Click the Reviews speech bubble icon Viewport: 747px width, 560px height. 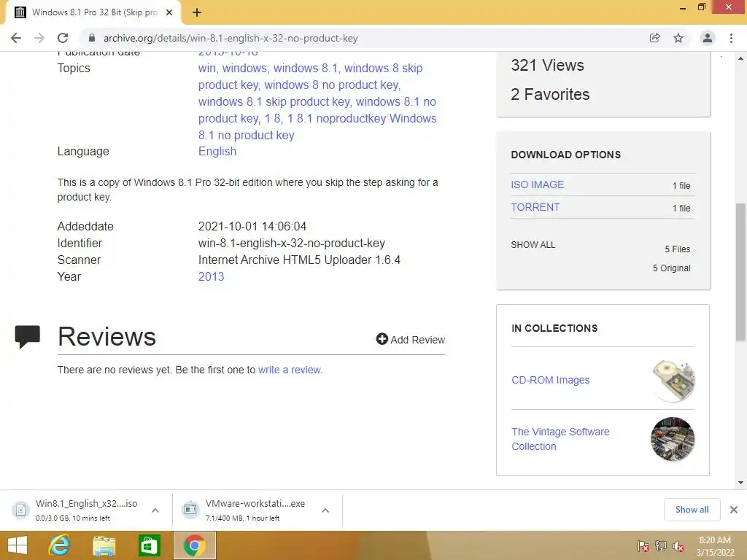27,337
